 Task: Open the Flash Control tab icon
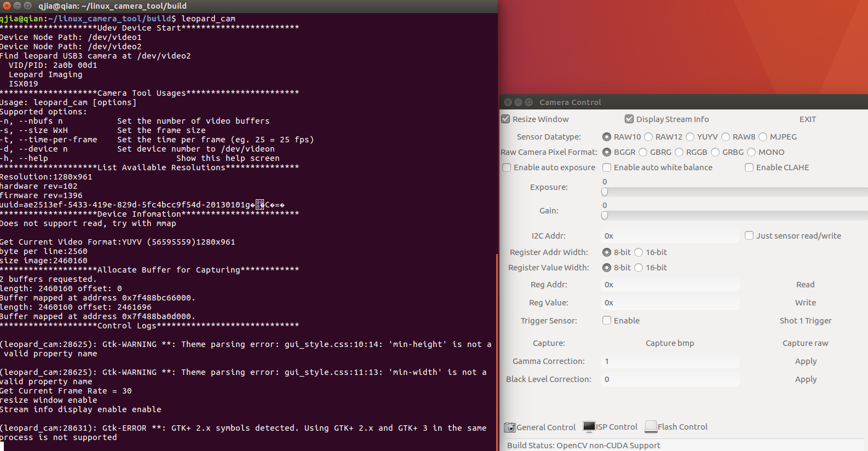[x=651, y=427]
